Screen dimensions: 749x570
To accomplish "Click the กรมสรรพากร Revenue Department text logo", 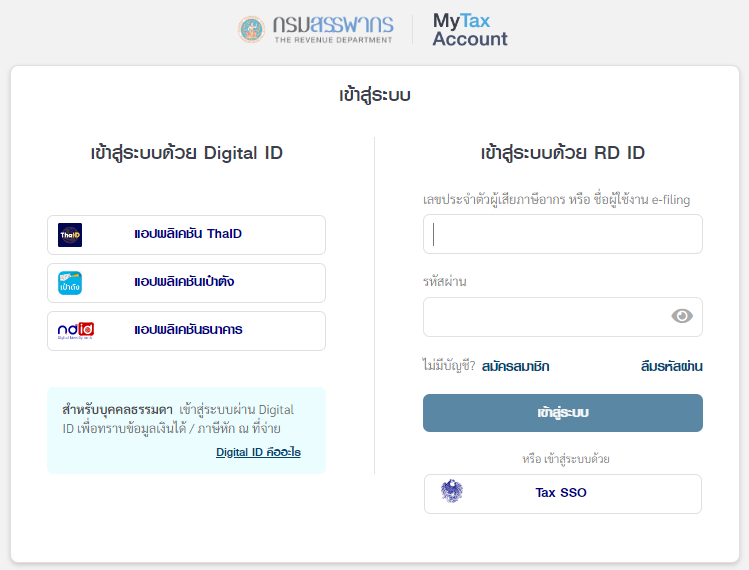I will coord(333,30).
